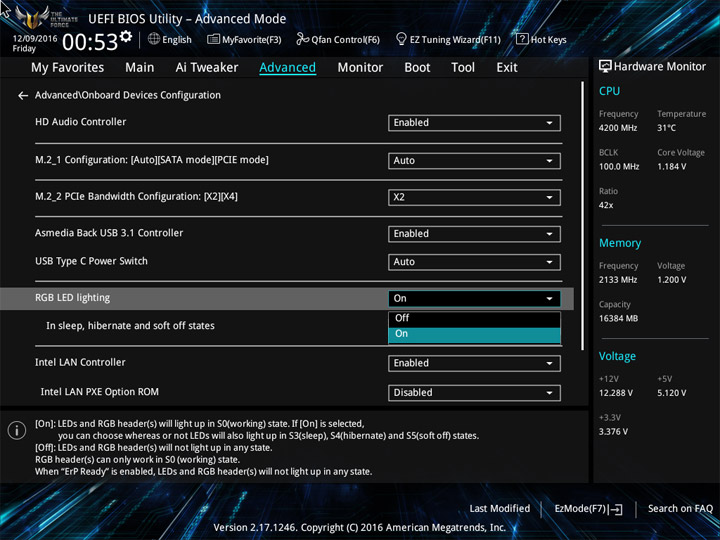Screen dimensions: 720x540
Task: Switch to Boot tab
Action: 417,68
